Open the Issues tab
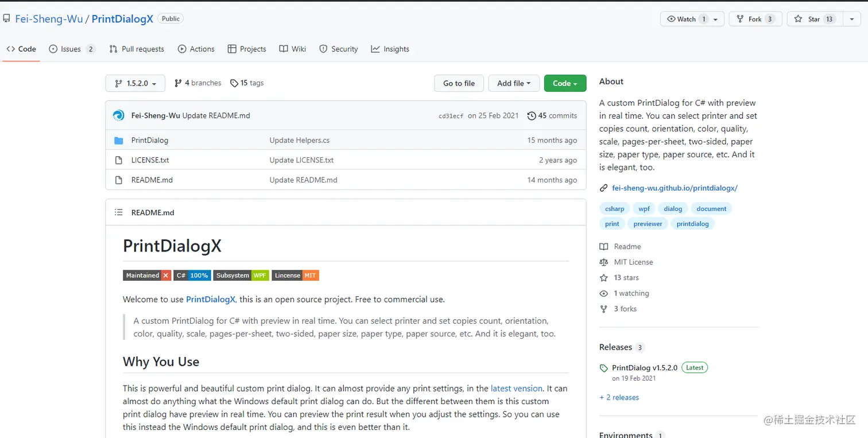This screenshot has width=868, height=438. tap(72, 49)
